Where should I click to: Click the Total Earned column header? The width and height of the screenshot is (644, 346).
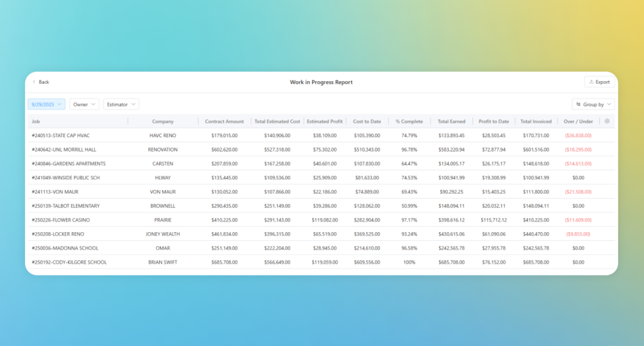point(452,121)
